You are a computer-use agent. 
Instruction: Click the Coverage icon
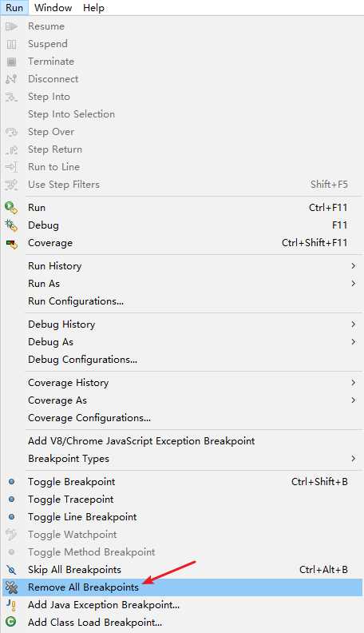pyautogui.click(x=12, y=244)
